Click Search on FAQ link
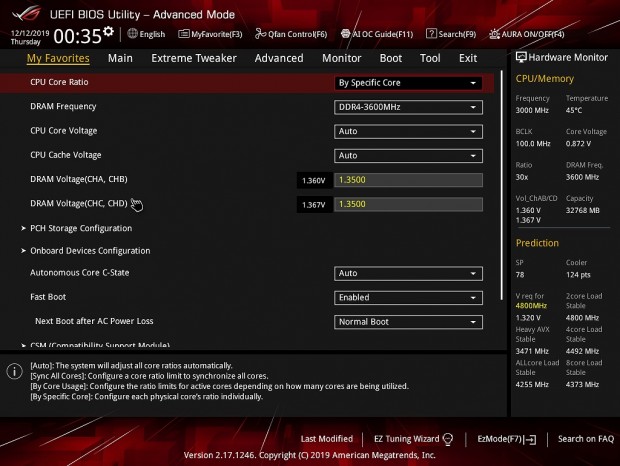The height and width of the screenshot is (466, 620). tap(586, 439)
